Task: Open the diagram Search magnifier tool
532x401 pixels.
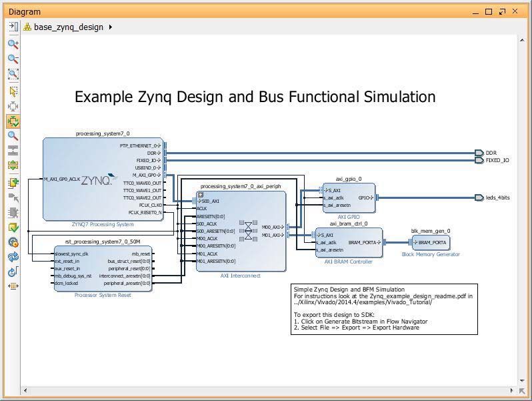Action: coord(13,136)
